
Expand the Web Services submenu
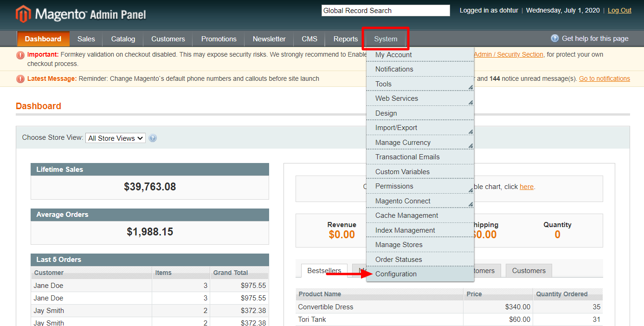420,98
